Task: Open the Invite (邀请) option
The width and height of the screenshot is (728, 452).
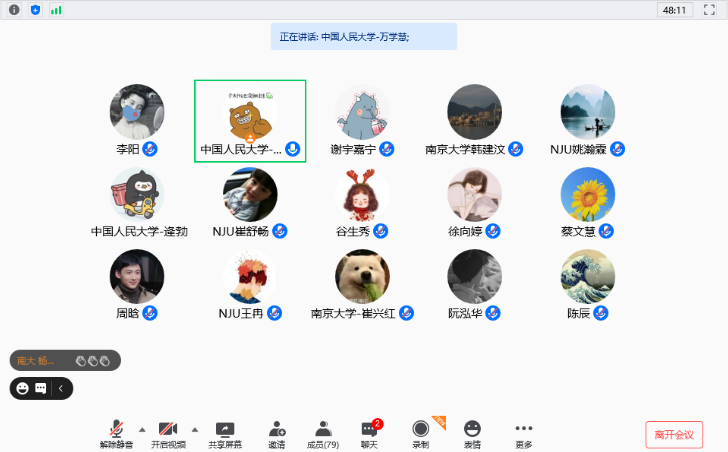Action: click(276, 434)
